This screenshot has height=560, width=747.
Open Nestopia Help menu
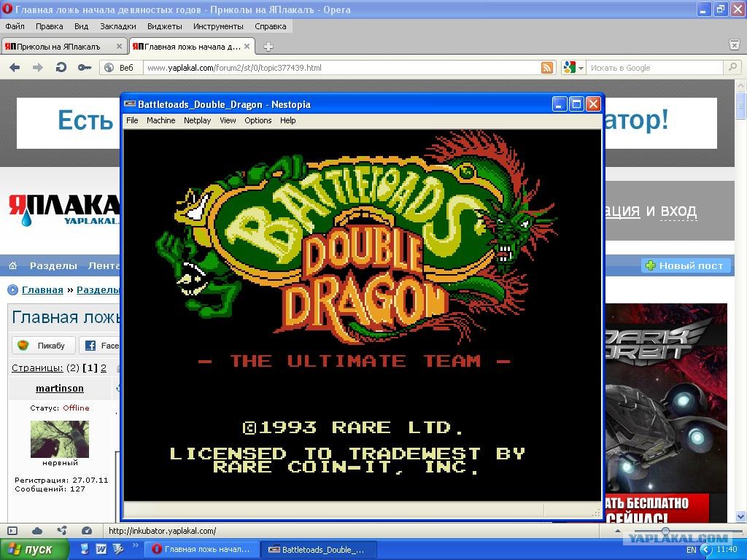click(287, 120)
